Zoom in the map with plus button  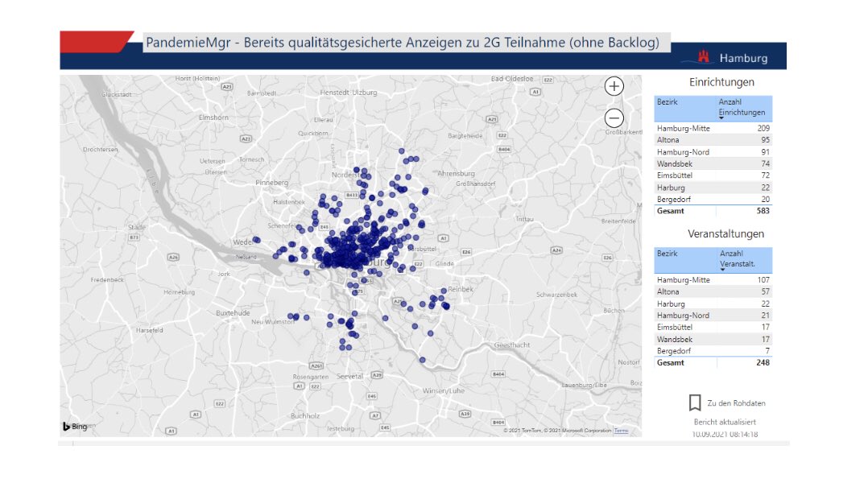[x=614, y=86]
